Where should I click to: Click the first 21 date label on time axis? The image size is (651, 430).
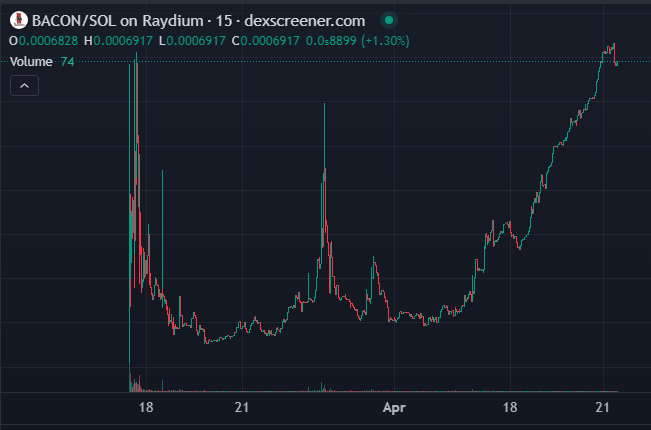click(242, 407)
